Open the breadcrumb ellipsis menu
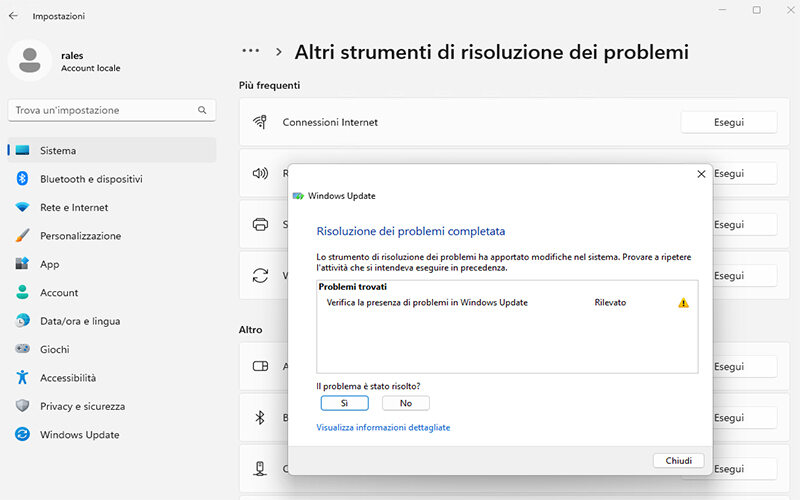 coord(251,51)
